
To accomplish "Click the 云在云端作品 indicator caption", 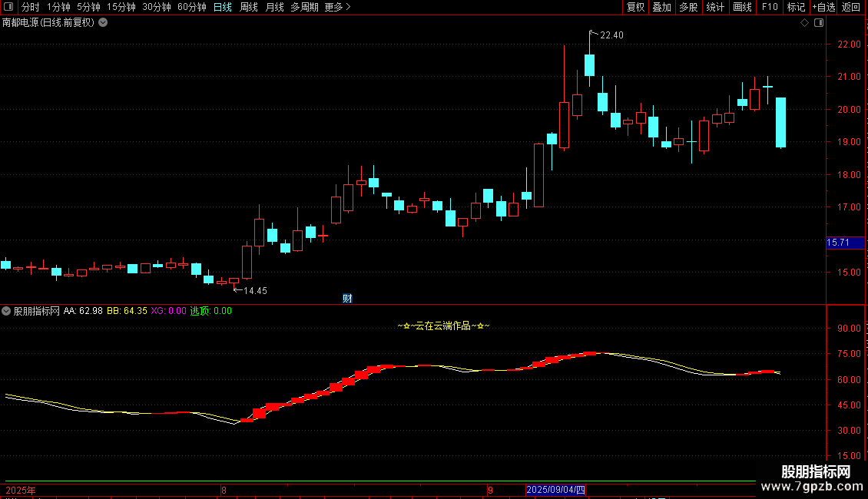I will (443, 326).
